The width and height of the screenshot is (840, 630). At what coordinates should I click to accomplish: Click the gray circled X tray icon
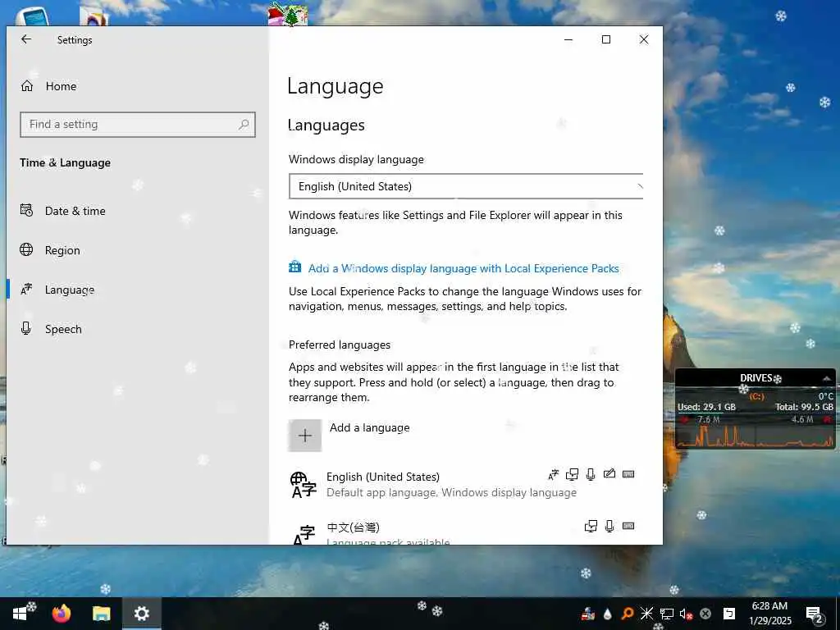point(705,614)
